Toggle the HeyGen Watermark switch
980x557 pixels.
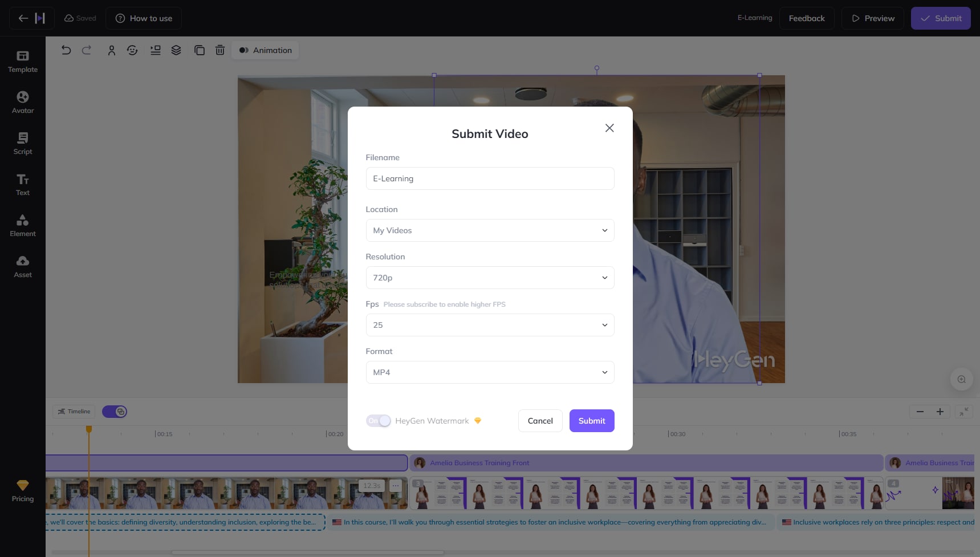click(379, 421)
